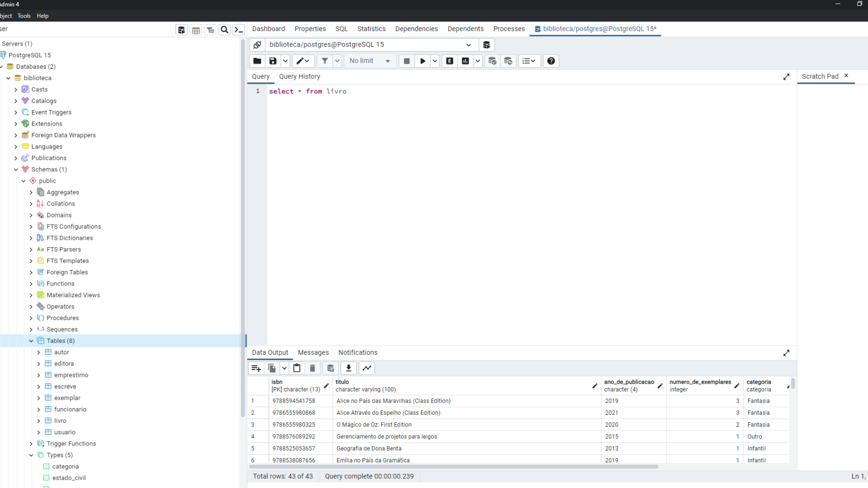
Task: Add a row in Data Output
Action: 256,368
